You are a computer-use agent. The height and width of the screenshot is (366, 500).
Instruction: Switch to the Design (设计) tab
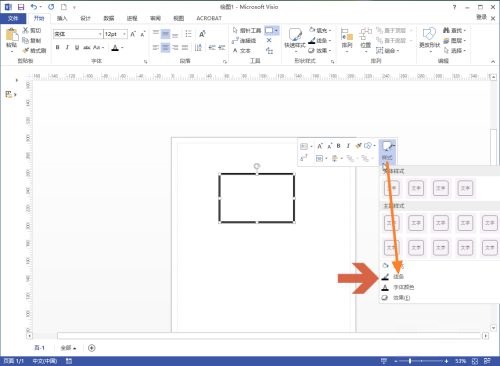[x=85, y=18]
